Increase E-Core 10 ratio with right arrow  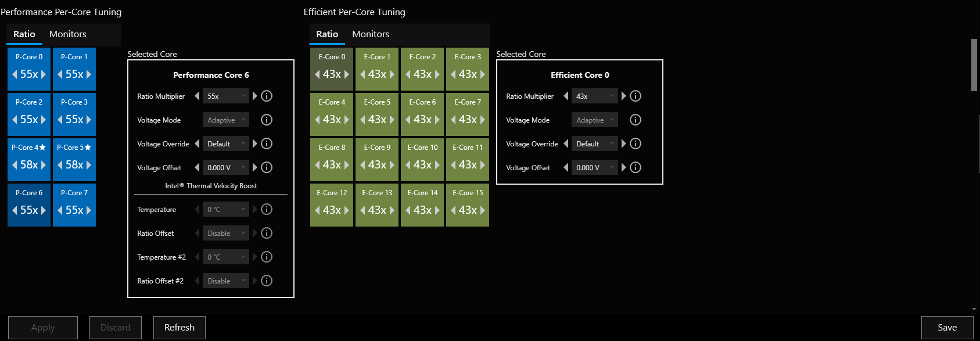pyautogui.click(x=437, y=165)
